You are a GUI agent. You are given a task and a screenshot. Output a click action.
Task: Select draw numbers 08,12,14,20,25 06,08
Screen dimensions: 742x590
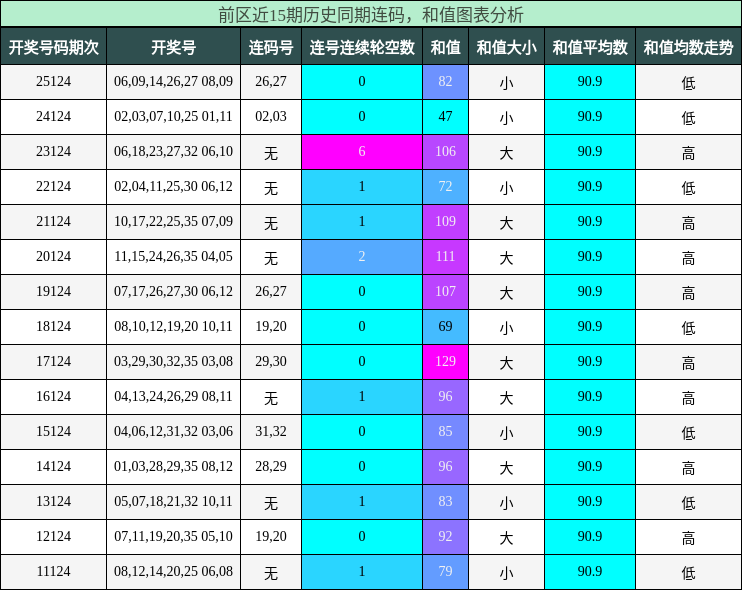point(174,572)
